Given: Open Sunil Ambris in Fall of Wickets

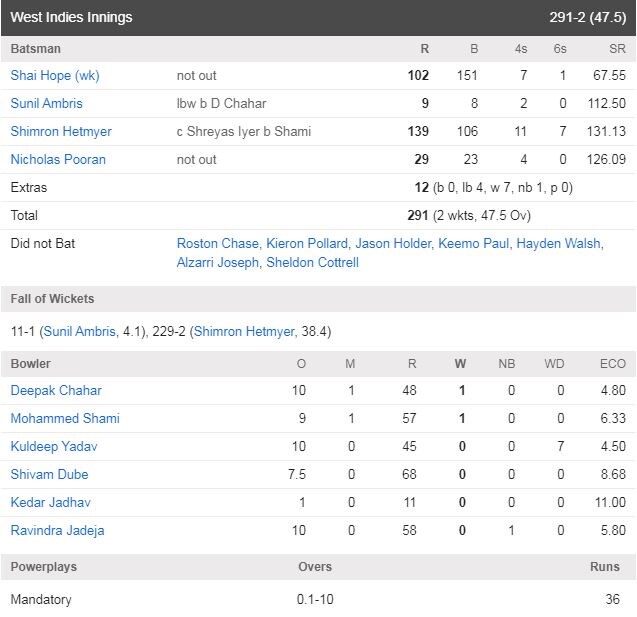Looking at the screenshot, I should click(80, 331).
